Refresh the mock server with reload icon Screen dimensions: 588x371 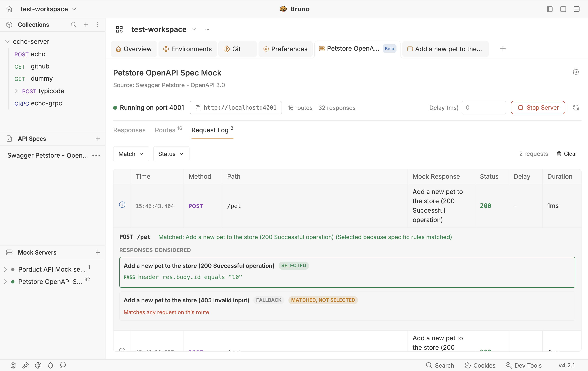tap(576, 108)
